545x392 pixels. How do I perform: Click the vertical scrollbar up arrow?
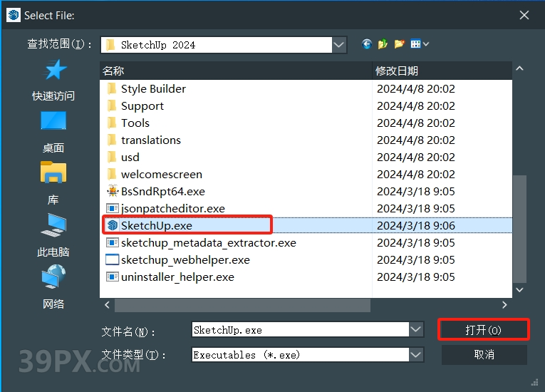(519, 68)
